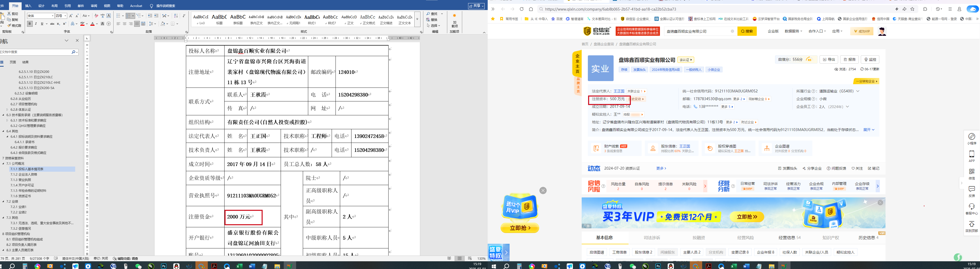Click the yellow 搜索 button on qixin

click(747, 31)
